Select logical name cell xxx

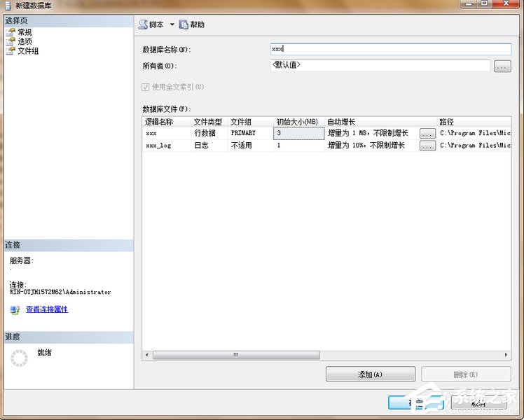pyautogui.click(x=166, y=133)
